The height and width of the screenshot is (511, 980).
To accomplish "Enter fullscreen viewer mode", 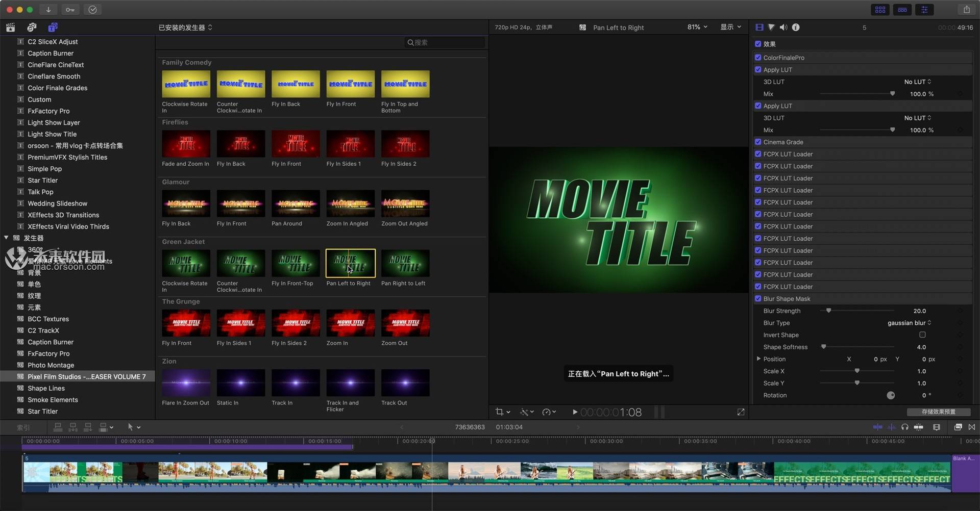I will tap(741, 412).
